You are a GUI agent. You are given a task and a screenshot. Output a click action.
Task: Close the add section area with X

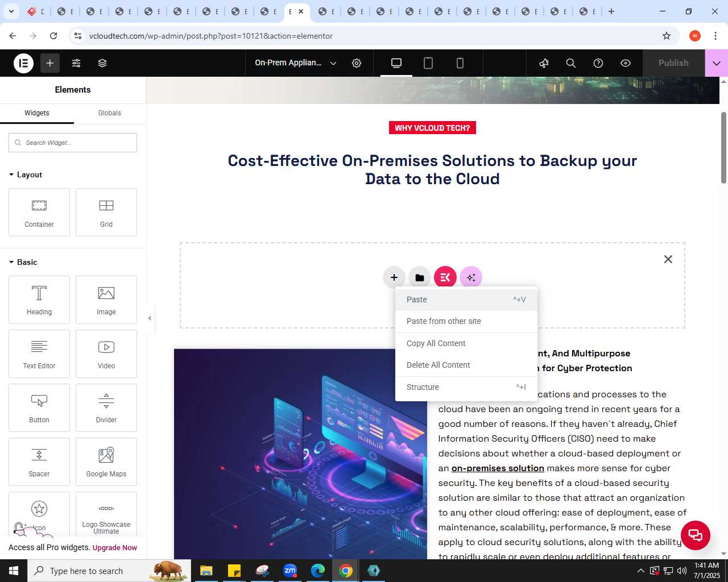(668, 259)
